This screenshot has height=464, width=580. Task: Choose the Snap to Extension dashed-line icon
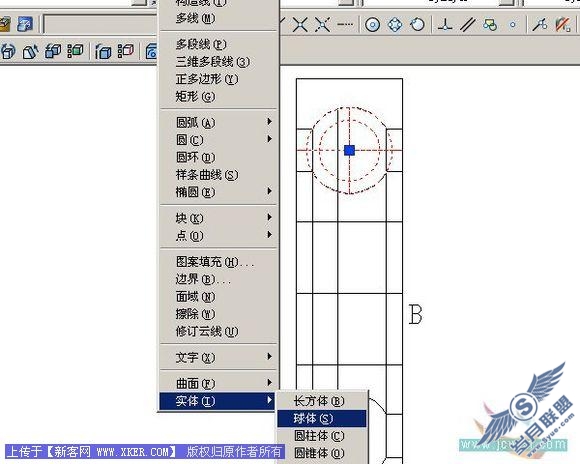point(345,25)
